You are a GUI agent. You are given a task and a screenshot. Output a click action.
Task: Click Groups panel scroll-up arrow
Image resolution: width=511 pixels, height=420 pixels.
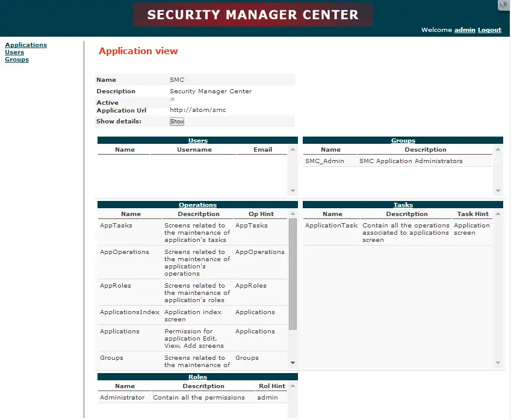pyautogui.click(x=498, y=149)
